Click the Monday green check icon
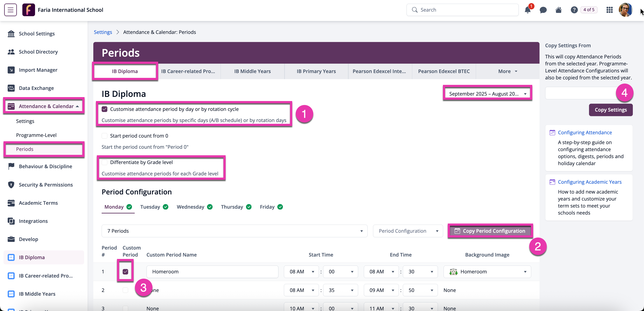 [x=129, y=207]
